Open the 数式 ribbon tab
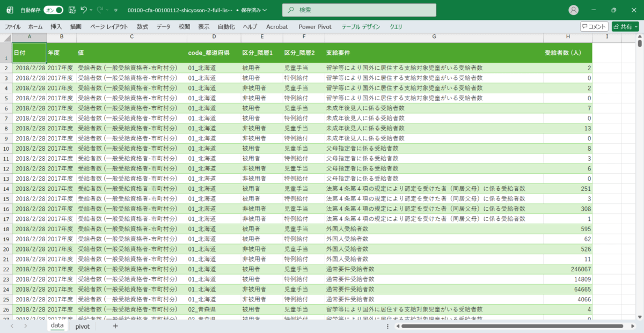 142,27
